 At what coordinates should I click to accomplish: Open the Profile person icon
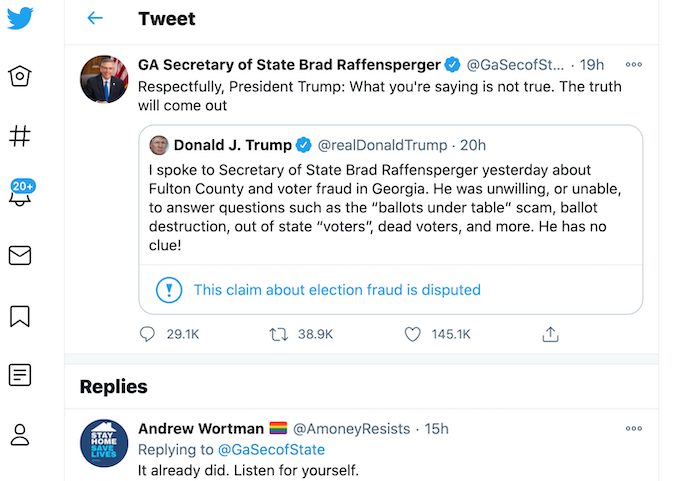[x=19, y=435]
